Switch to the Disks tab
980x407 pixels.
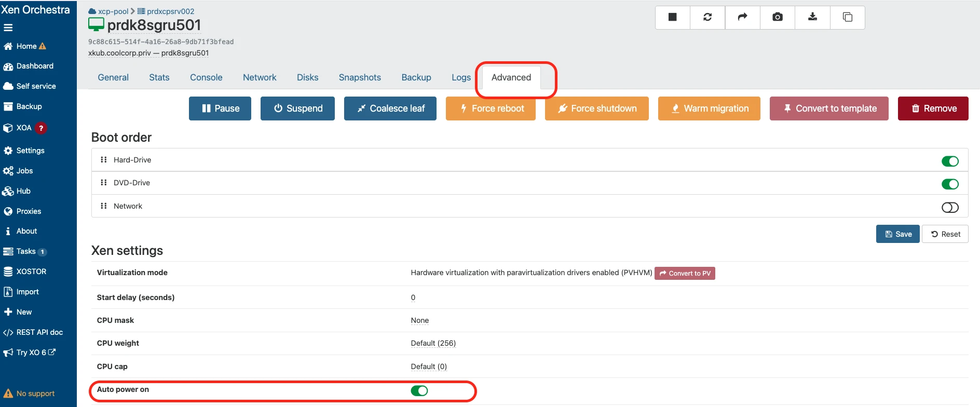pyautogui.click(x=307, y=77)
